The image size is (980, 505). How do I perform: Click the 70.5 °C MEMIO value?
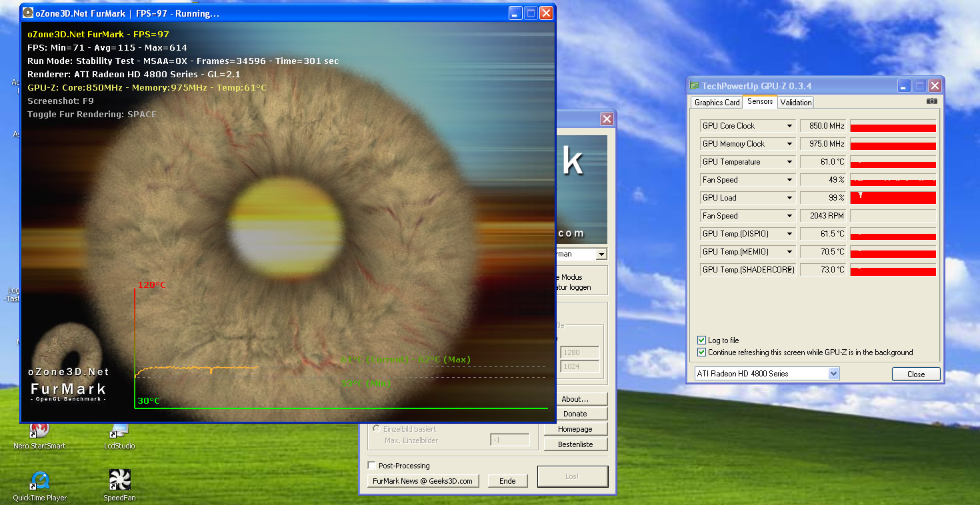(823, 252)
